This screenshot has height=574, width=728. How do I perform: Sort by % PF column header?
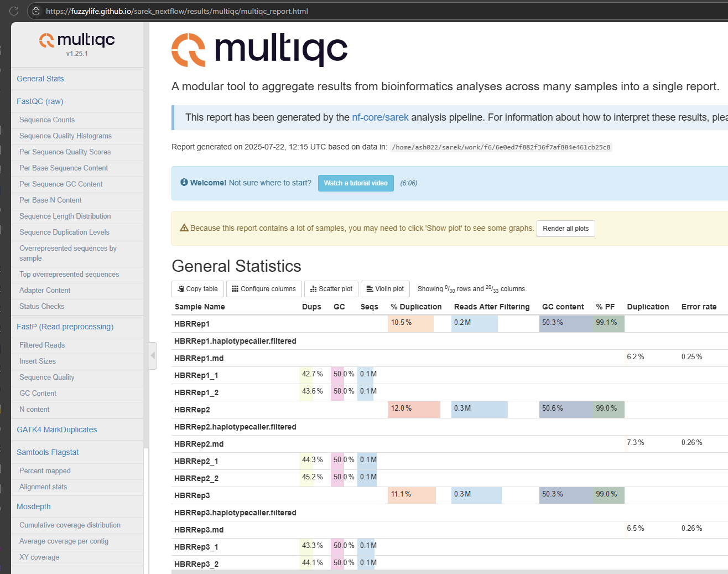point(605,307)
